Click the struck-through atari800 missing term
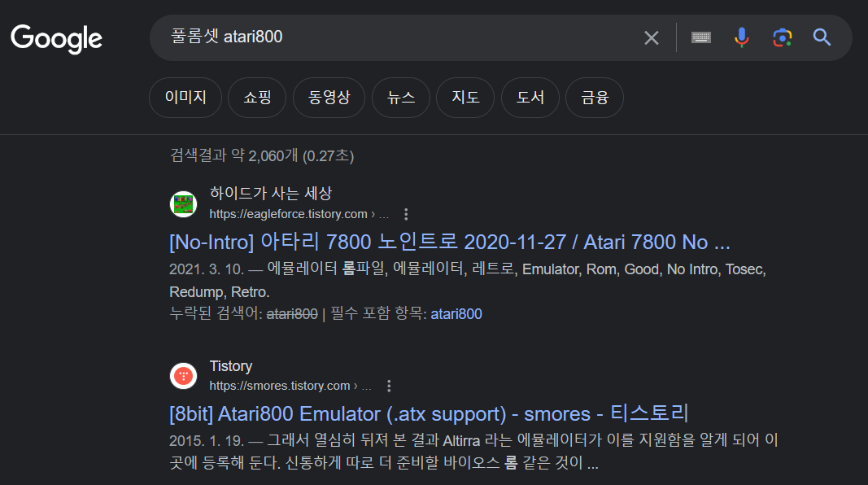 tap(292, 314)
